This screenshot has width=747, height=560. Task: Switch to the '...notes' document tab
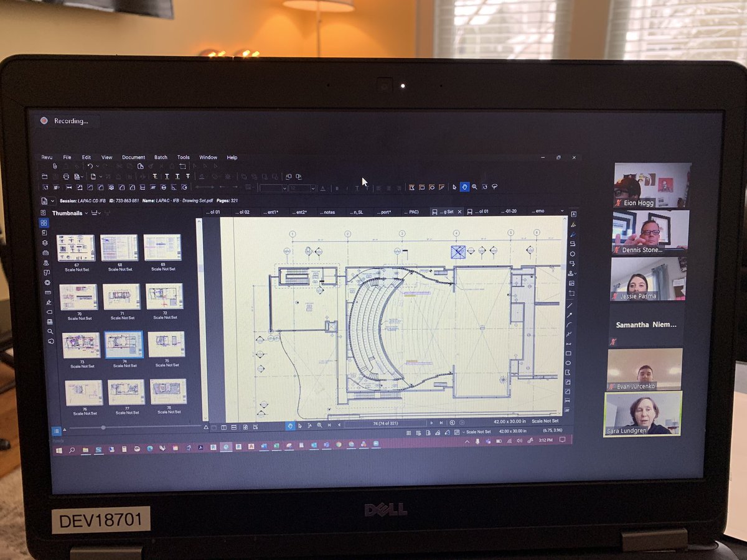pos(328,212)
